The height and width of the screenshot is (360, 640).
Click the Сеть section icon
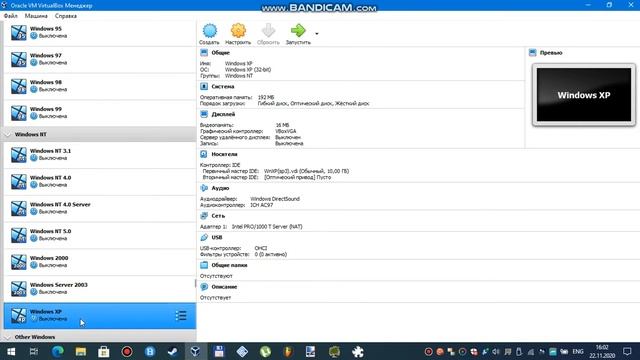(x=204, y=216)
